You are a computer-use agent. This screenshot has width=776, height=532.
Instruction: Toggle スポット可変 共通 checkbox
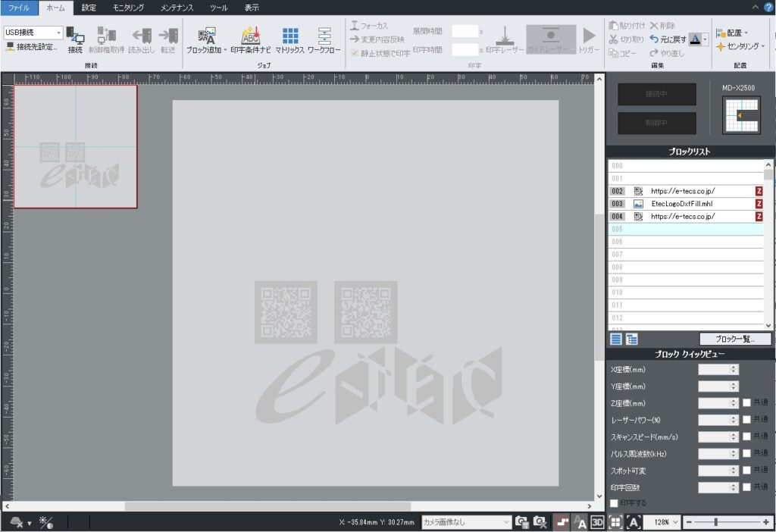pos(746,470)
